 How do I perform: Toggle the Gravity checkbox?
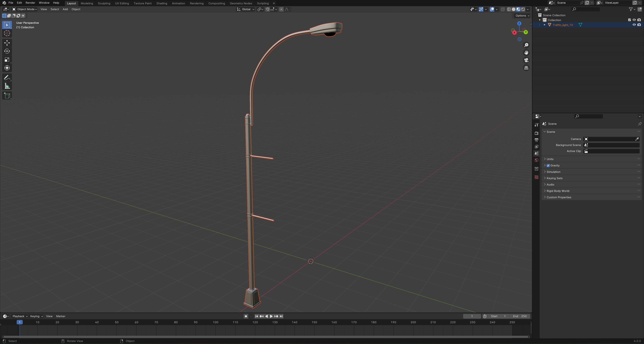point(548,165)
